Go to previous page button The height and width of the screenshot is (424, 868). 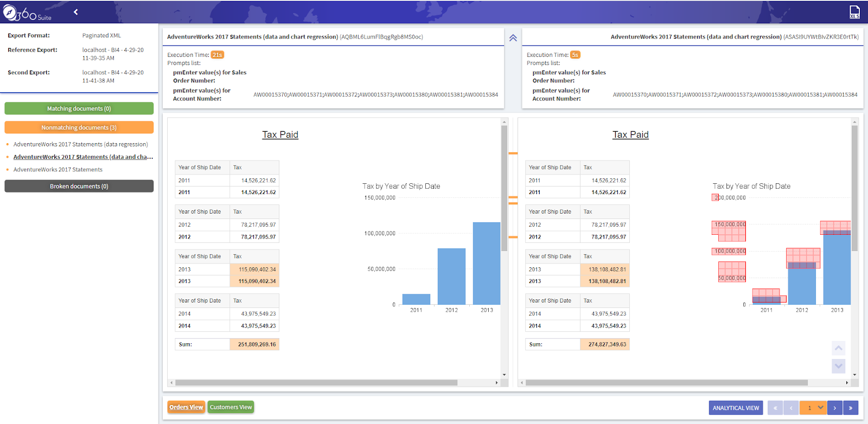(791, 408)
